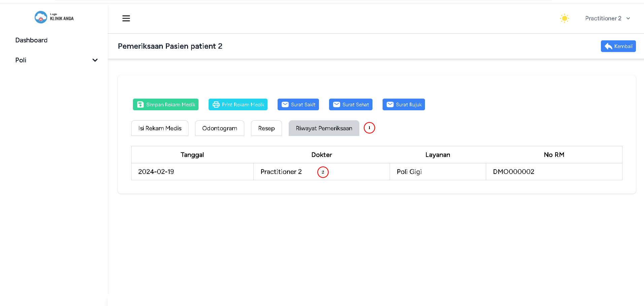The width and height of the screenshot is (644, 306).
Task: Open the Resep tab
Action: [x=266, y=128]
